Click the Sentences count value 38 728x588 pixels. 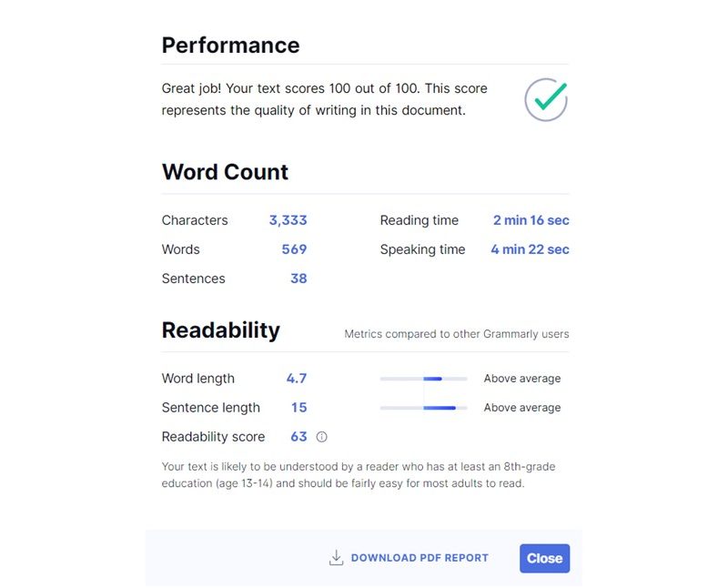(x=298, y=279)
